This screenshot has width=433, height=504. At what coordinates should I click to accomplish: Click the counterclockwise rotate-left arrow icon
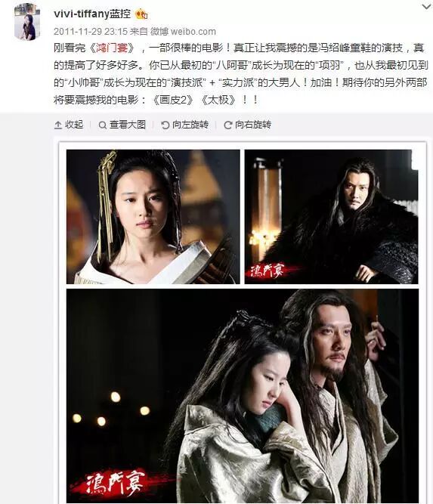pyautogui.click(x=165, y=125)
